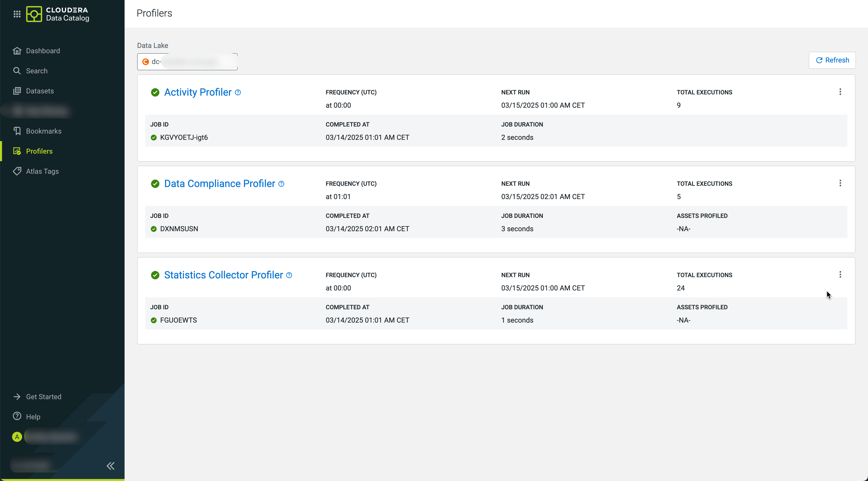Select the Search item in sidebar
The width and height of the screenshot is (868, 481).
[37, 71]
